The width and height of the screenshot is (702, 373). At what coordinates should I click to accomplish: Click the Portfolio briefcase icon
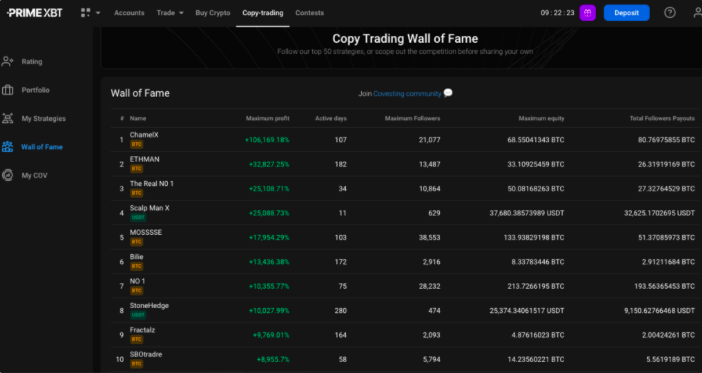coord(8,90)
